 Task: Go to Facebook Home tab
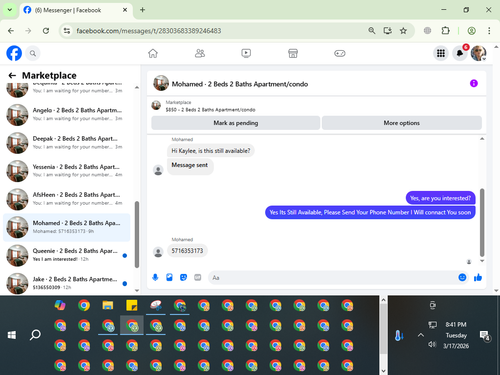pyautogui.click(x=153, y=53)
